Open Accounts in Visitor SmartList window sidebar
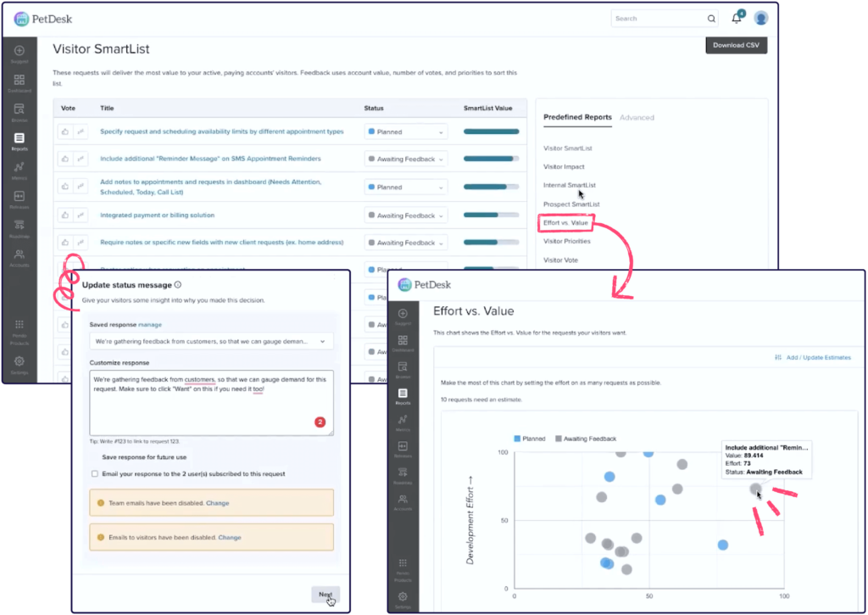Viewport: 868px width, 615px height. tap(19, 258)
